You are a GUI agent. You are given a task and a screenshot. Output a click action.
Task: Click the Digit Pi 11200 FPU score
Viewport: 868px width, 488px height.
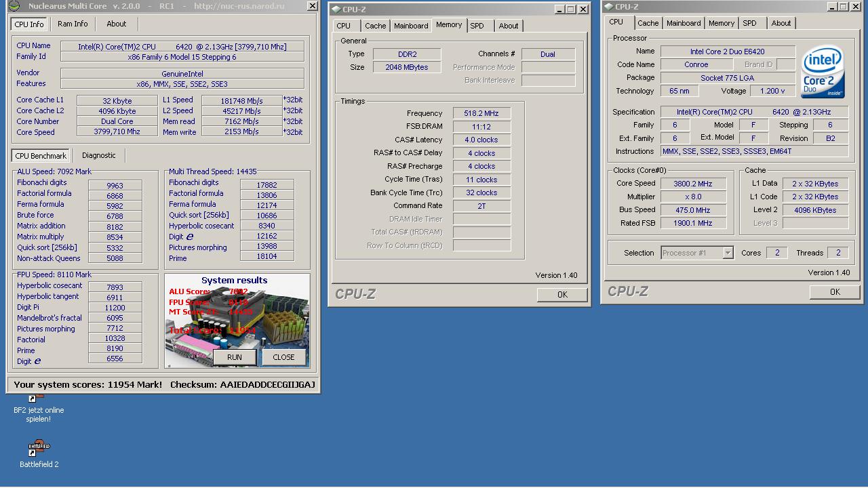pos(115,308)
